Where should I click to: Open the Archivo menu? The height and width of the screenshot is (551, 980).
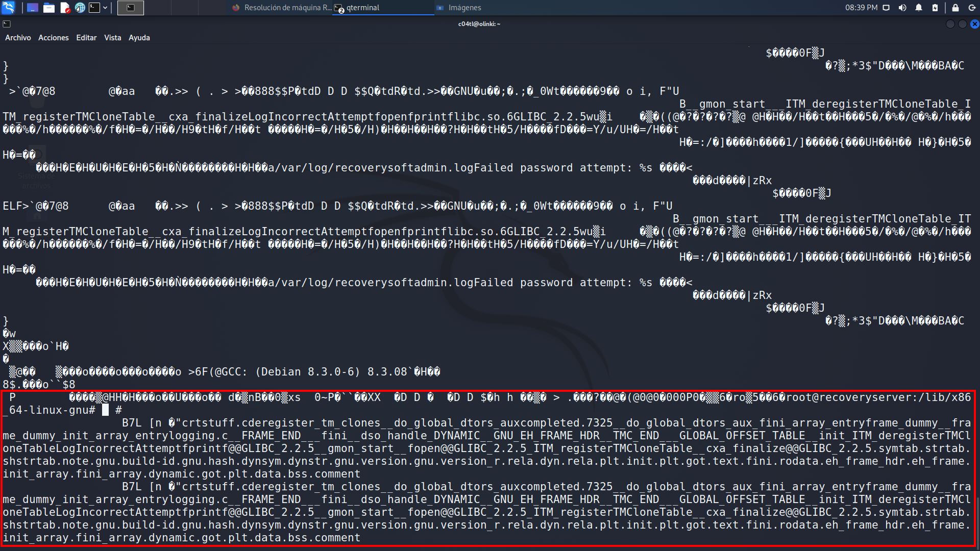[x=18, y=37]
